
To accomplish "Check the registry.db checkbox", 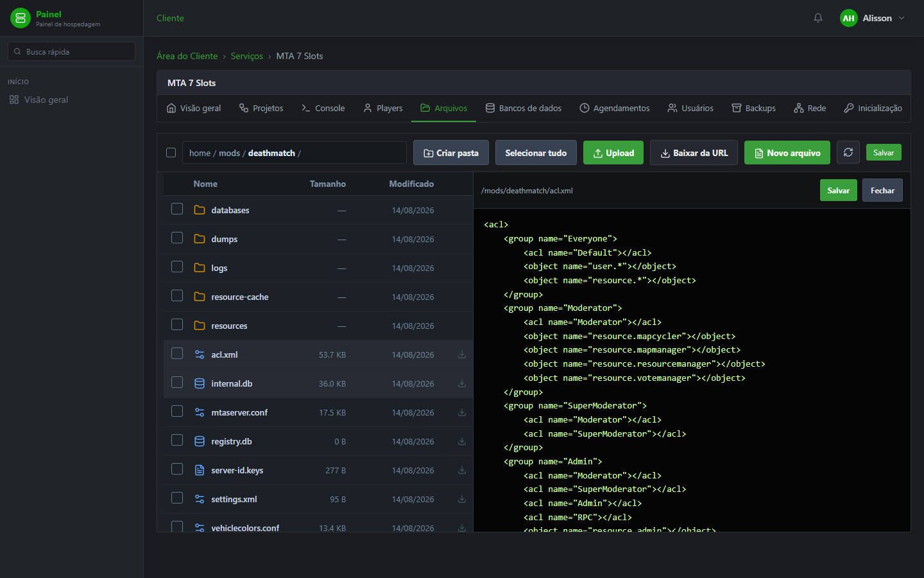I will 177,440.
